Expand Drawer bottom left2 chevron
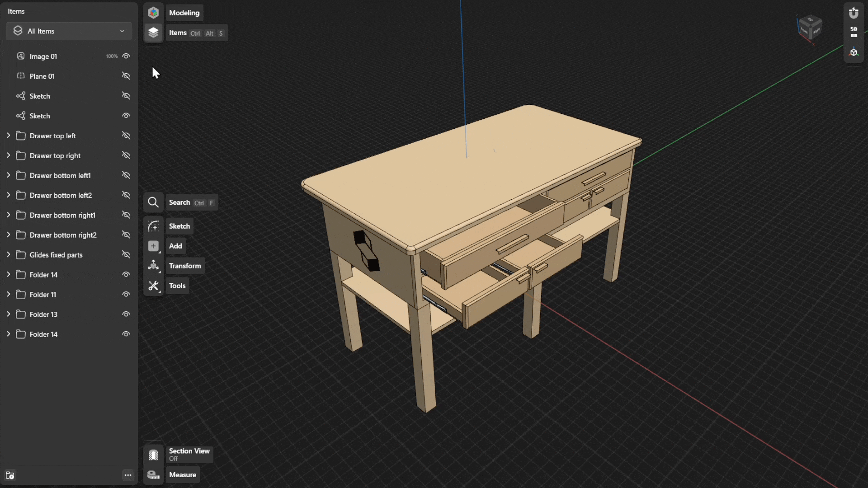This screenshot has height=488, width=868. coord(8,195)
